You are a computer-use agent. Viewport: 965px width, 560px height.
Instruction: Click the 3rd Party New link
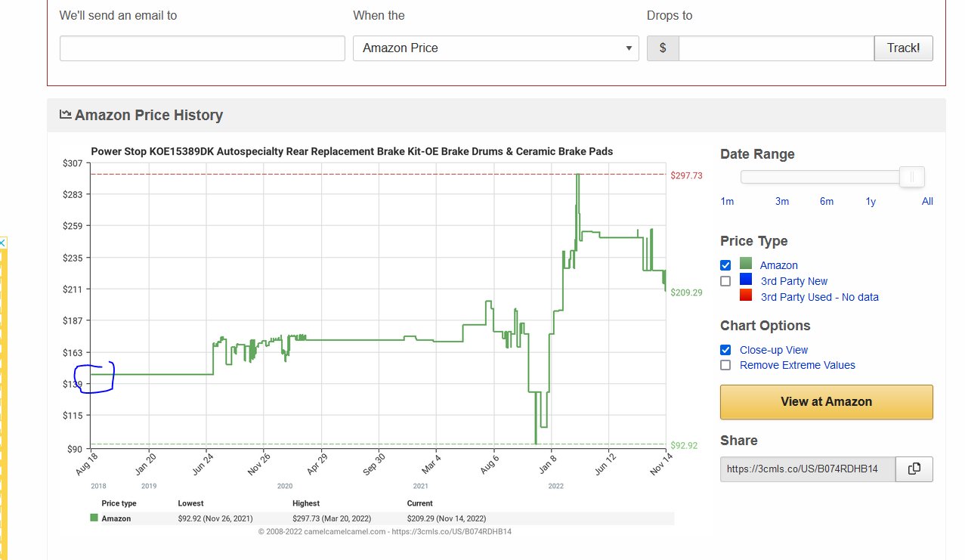click(794, 281)
